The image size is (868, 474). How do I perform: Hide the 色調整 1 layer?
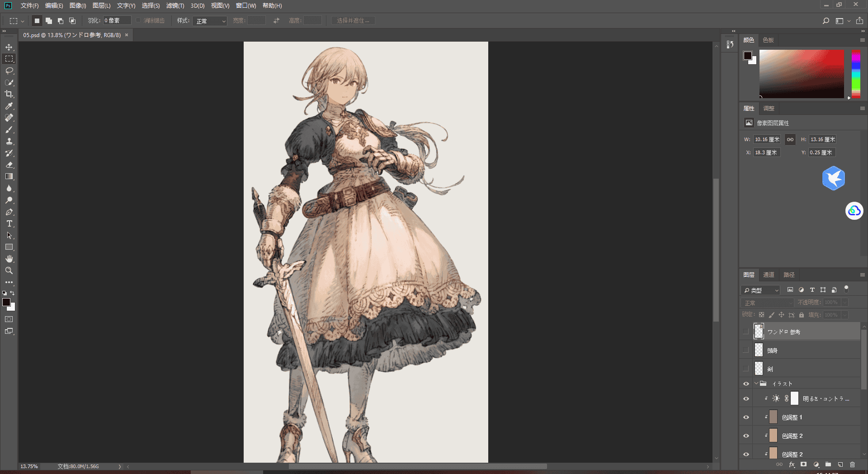click(746, 417)
